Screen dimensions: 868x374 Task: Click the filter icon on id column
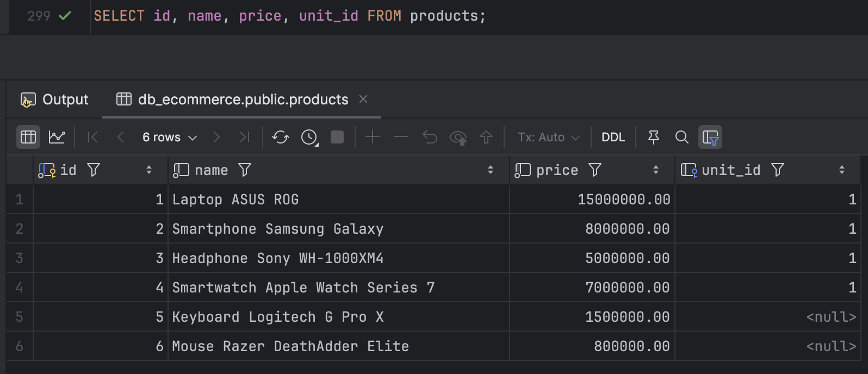(x=94, y=170)
